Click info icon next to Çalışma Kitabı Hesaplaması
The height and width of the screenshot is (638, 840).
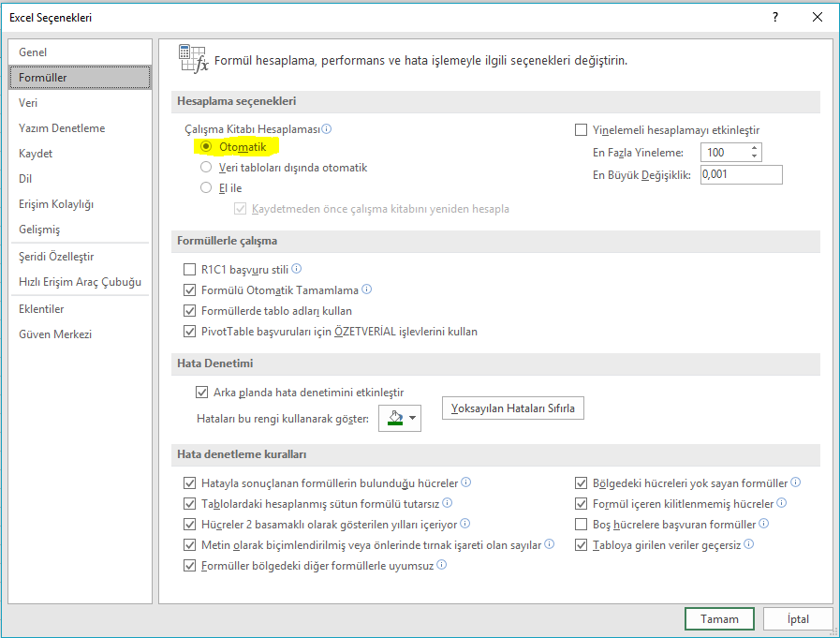[326, 128]
